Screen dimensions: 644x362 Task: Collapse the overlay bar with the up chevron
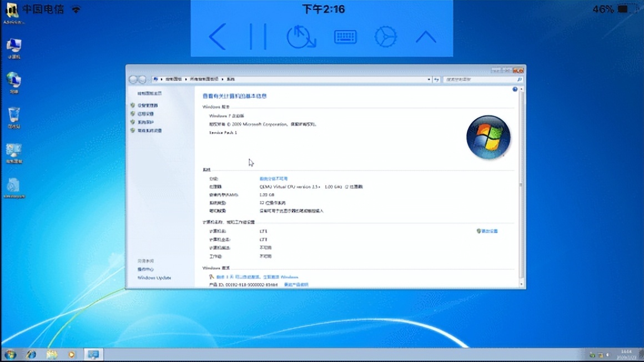426,37
